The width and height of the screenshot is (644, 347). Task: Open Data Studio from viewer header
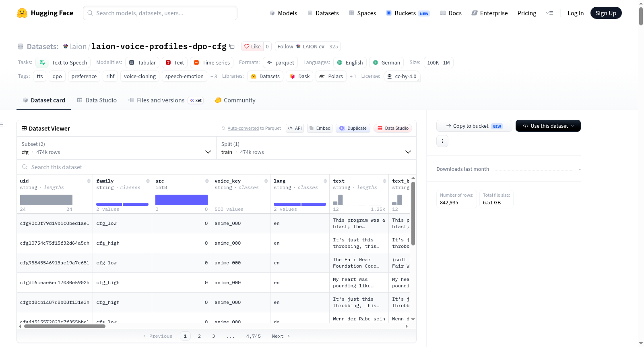pos(393,128)
